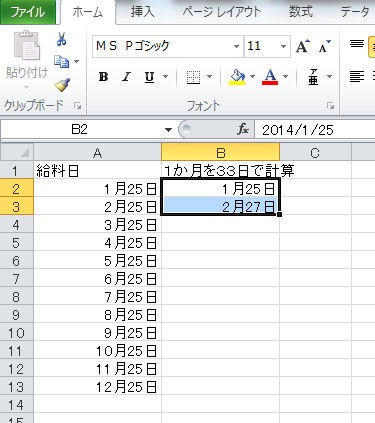Select cell A11 showing 10月25日
Screen dimensions: 375x423
point(97,351)
